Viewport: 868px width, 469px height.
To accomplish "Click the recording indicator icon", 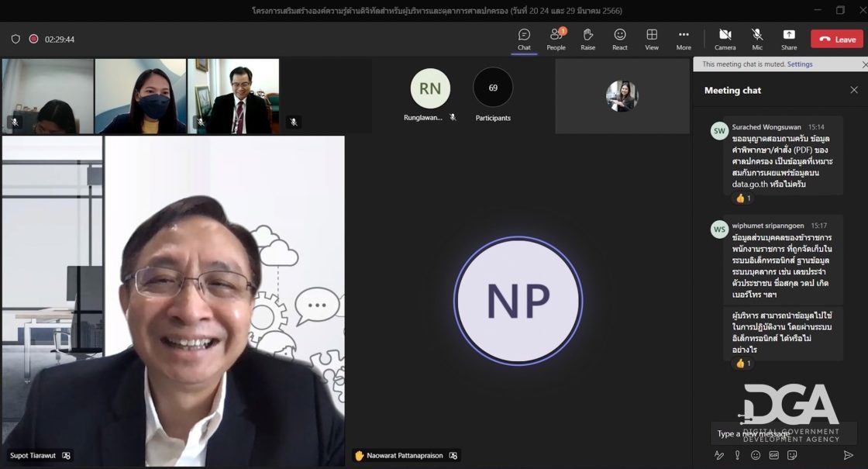I will coord(34,39).
